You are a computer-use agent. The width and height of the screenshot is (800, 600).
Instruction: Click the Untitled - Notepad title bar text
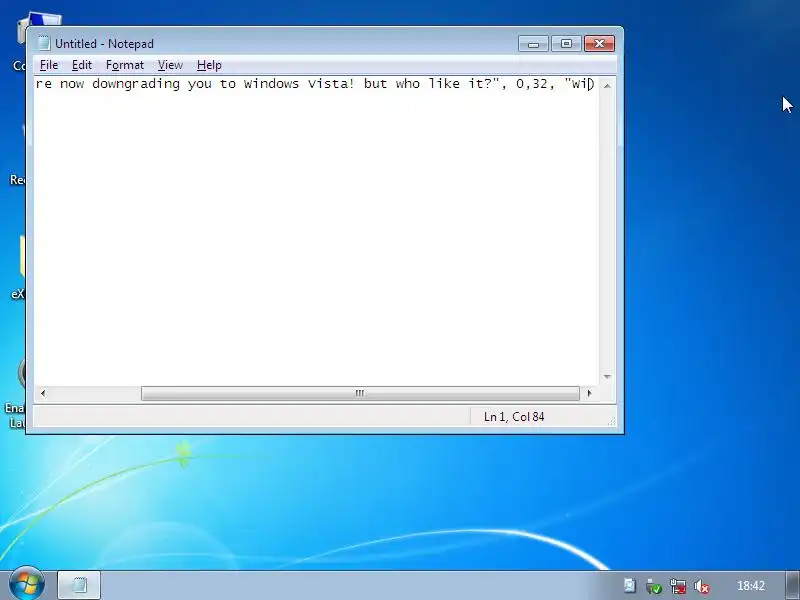click(x=105, y=44)
